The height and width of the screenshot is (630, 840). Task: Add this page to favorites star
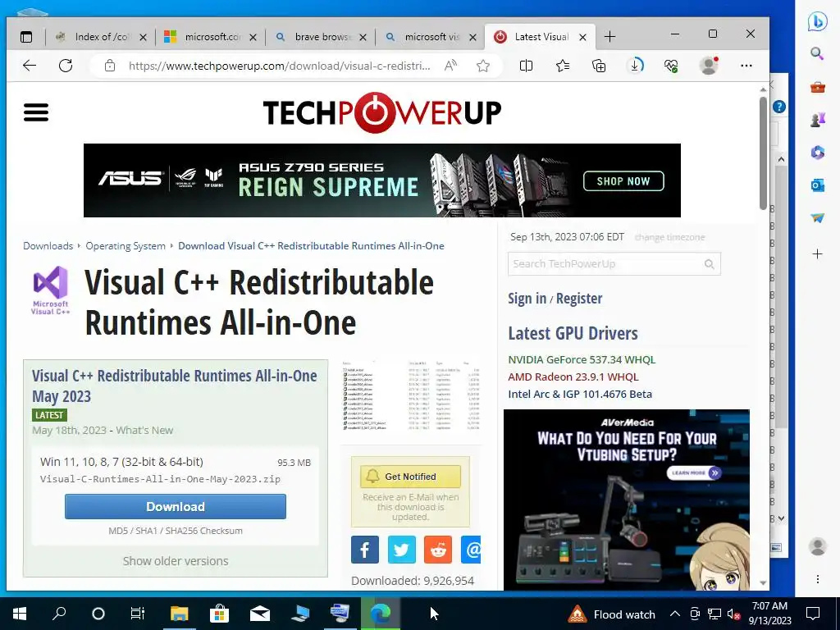coord(482,66)
